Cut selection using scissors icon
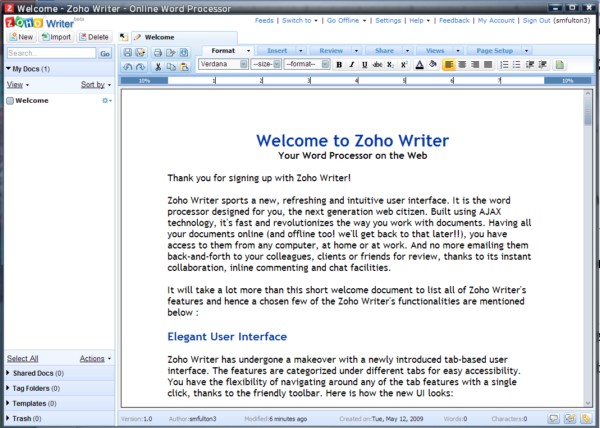Viewport: 600px width, 428px height. (x=158, y=67)
